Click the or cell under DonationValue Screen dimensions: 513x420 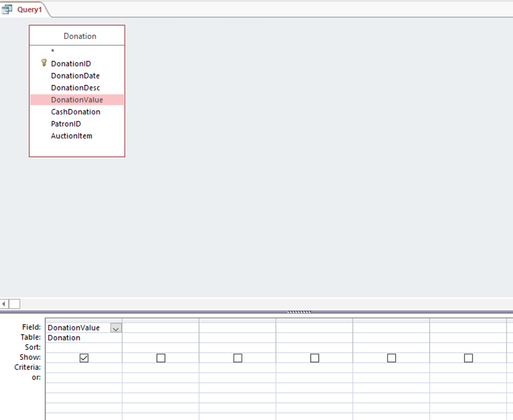pos(84,378)
